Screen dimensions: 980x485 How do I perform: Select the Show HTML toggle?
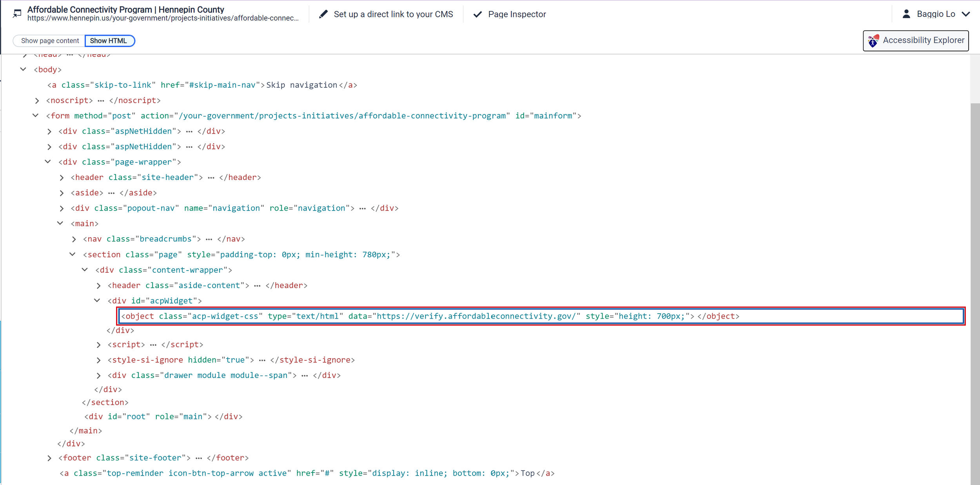point(109,41)
